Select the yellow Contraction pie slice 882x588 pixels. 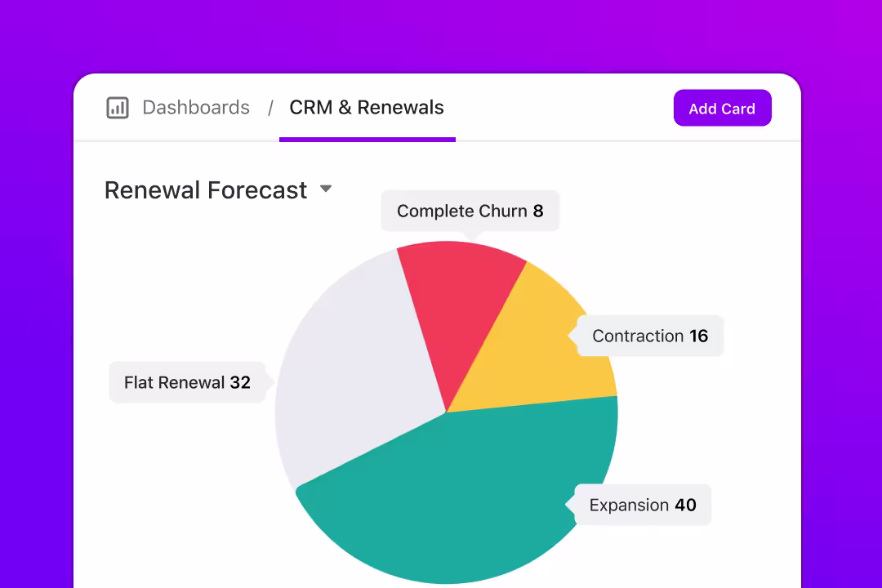[546, 343]
